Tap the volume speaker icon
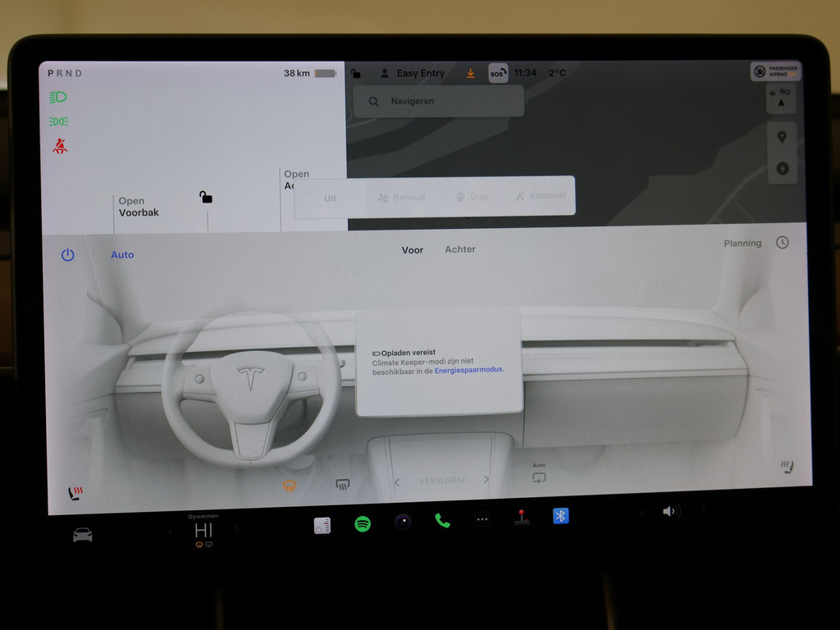Viewport: 840px width, 630px height. pos(669,511)
